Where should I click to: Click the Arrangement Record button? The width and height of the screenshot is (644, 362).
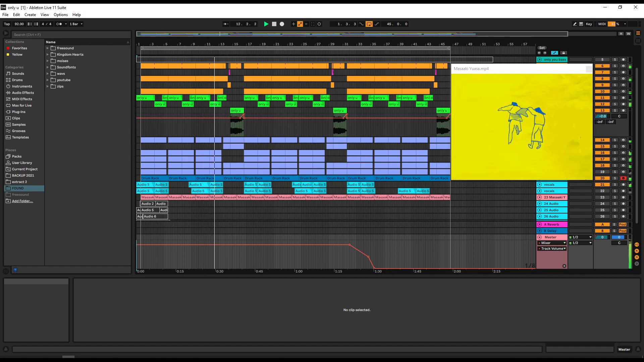(282, 24)
